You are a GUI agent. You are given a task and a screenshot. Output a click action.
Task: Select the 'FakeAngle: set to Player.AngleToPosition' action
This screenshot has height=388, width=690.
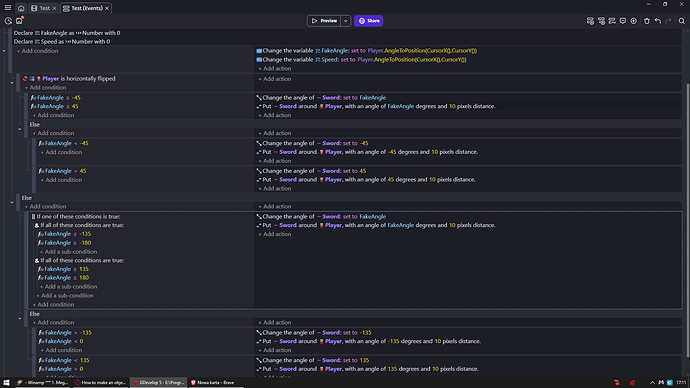pos(367,51)
